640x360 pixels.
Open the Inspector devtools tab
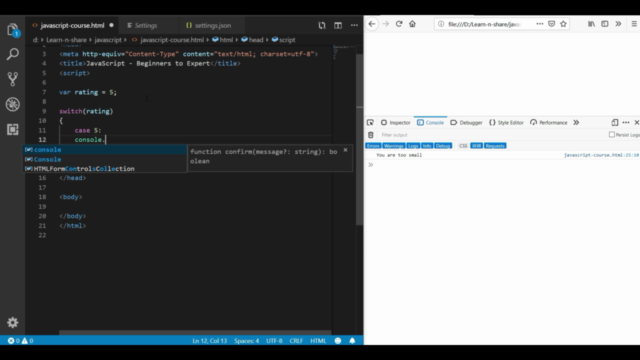click(396, 122)
